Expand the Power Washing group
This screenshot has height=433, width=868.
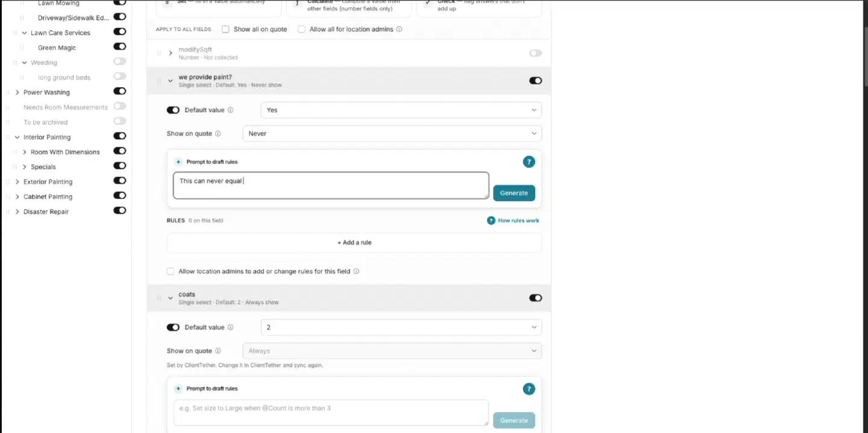(x=17, y=92)
